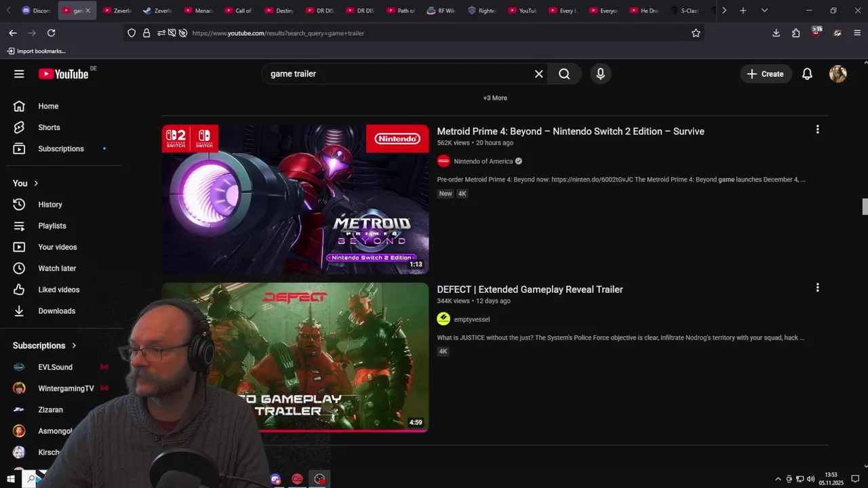Click the New badge on Metroid video
868x488 pixels.
446,194
